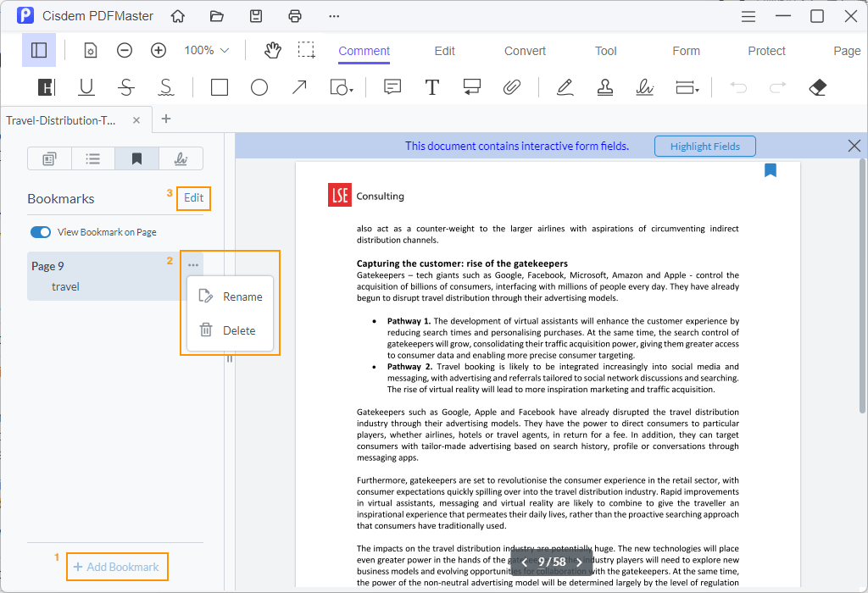Click the Home icon in title bar
The height and width of the screenshot is (593, 868).
[178, 16]
